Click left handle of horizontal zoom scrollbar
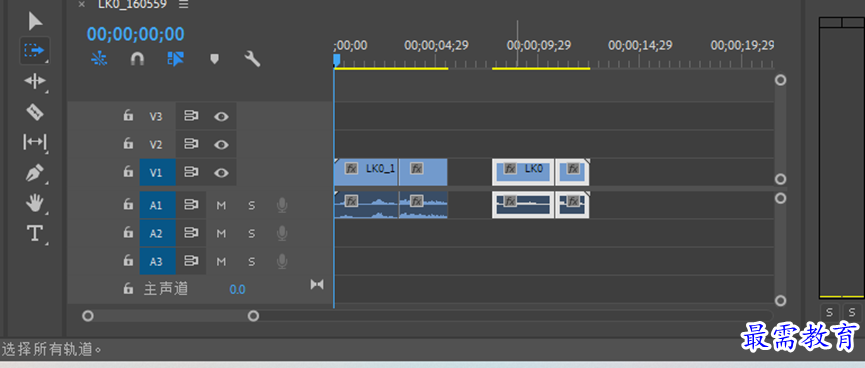 point(88,316)
